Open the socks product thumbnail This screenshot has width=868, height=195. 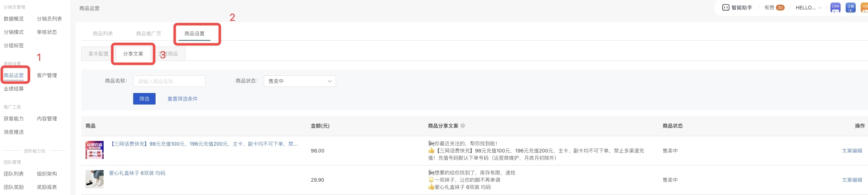click(x=95, y=179)
